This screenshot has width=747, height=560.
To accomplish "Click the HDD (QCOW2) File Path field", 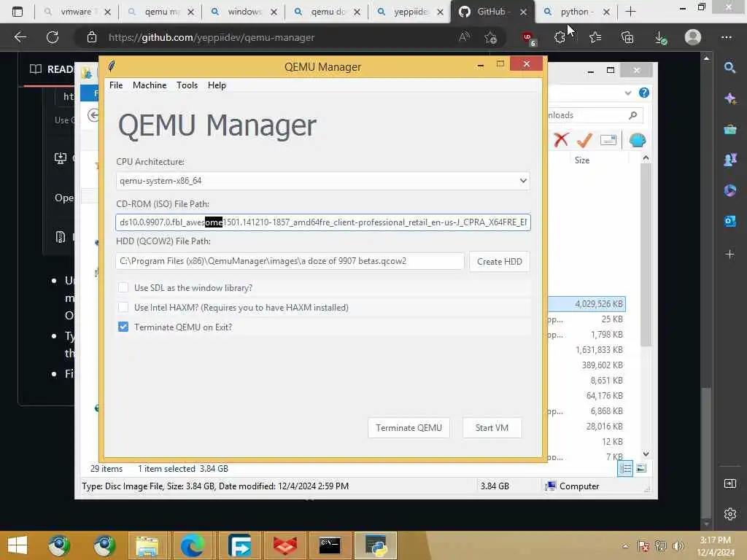I will click(290, 261).
